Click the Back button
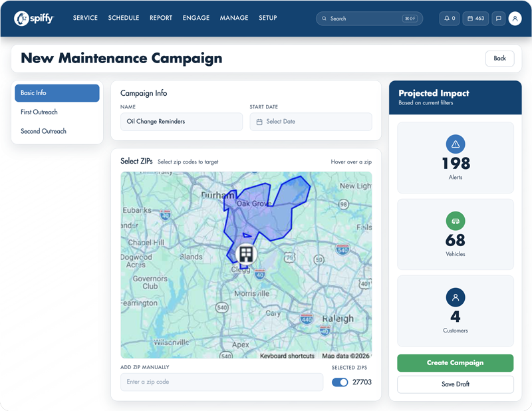Image resolution: width=532 pixels, height=411 pixels. coord(500,59)
